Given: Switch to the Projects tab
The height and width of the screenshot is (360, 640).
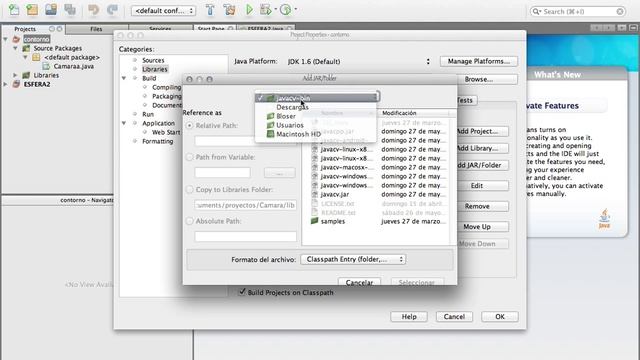Looking at the screenshot, I should click(25, 29).
